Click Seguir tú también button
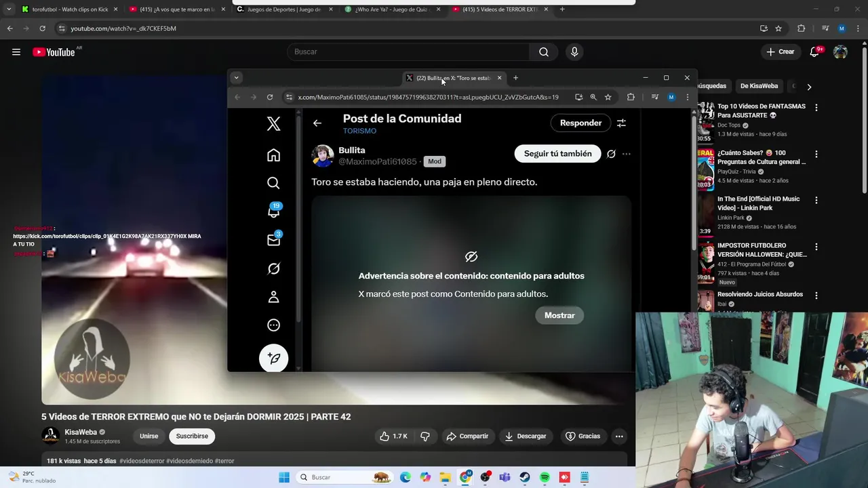 coord(557,154)
